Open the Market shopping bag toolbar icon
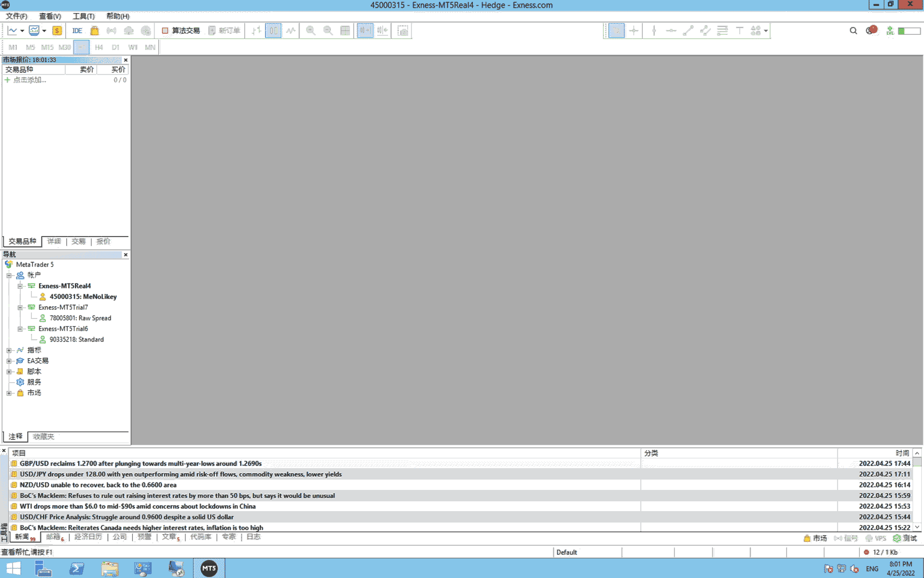 95,31
